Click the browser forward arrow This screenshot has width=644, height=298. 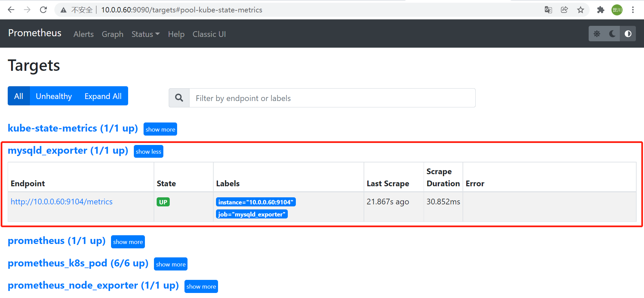point(27,10)
